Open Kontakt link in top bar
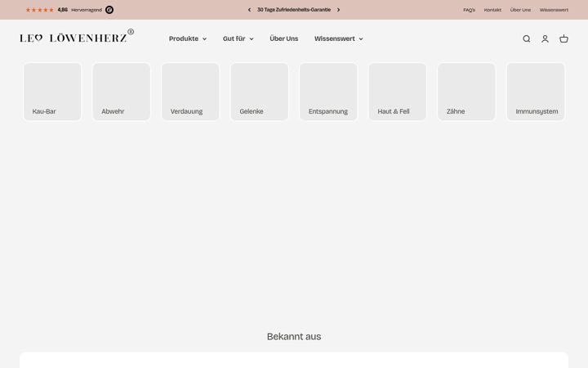The width and height of the screenshot is (588, 368). [x=492, y=10]
